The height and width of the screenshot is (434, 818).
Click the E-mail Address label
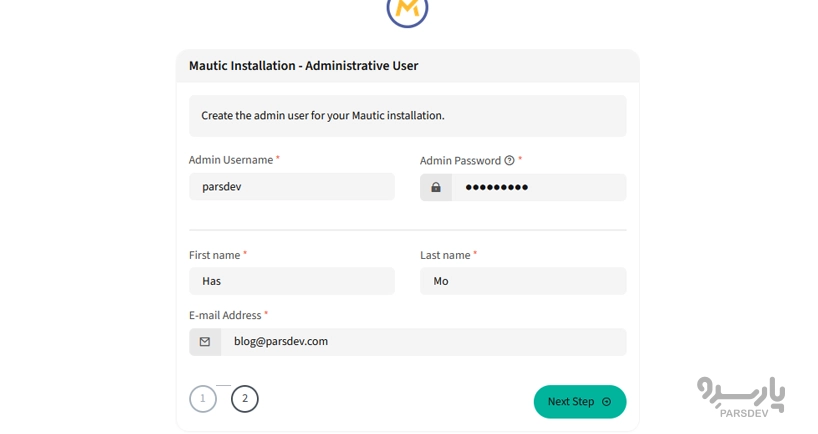(x=225, y=315)
